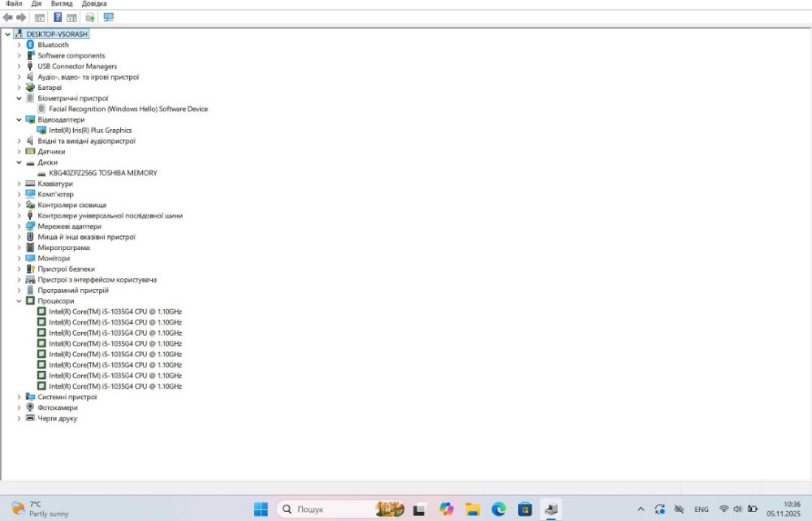The image size is (812, 521).
Task: Collapse the Процесори category
Action: (x=19, y=301)
